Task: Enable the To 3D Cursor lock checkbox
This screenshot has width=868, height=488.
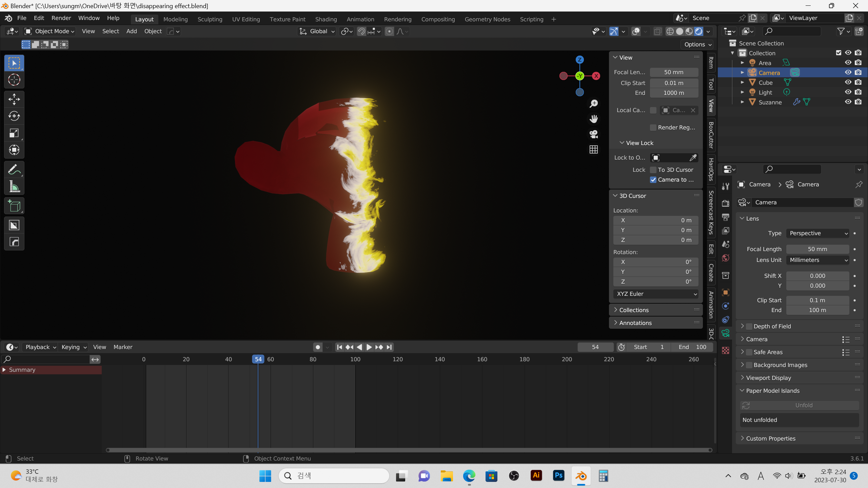Action: [x=653, y=170]
